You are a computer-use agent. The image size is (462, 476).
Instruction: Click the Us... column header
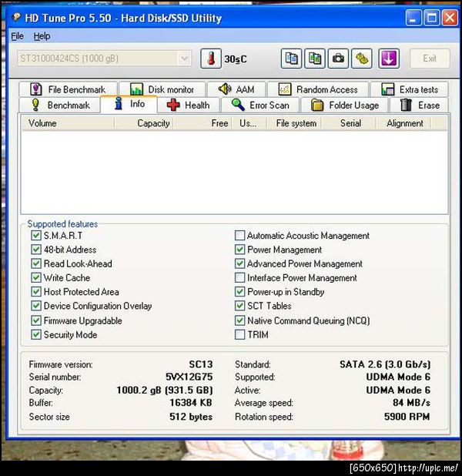tap(249, 123)
